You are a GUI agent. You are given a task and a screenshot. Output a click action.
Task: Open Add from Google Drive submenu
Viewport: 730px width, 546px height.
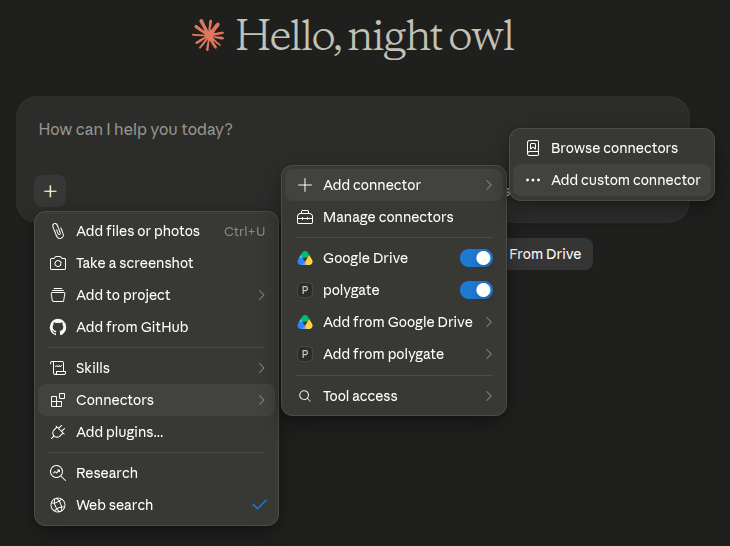[x=394, y=322]
